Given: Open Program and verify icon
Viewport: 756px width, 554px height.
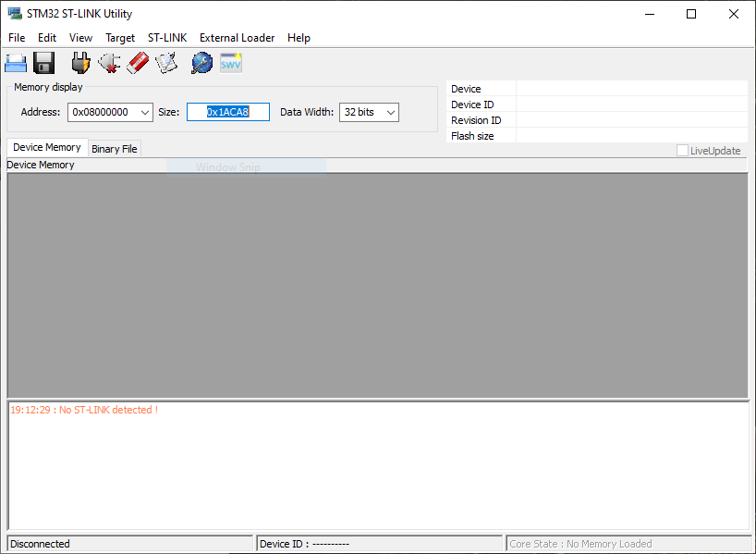Looking at the screenshot, I should (x=167, y=63).
